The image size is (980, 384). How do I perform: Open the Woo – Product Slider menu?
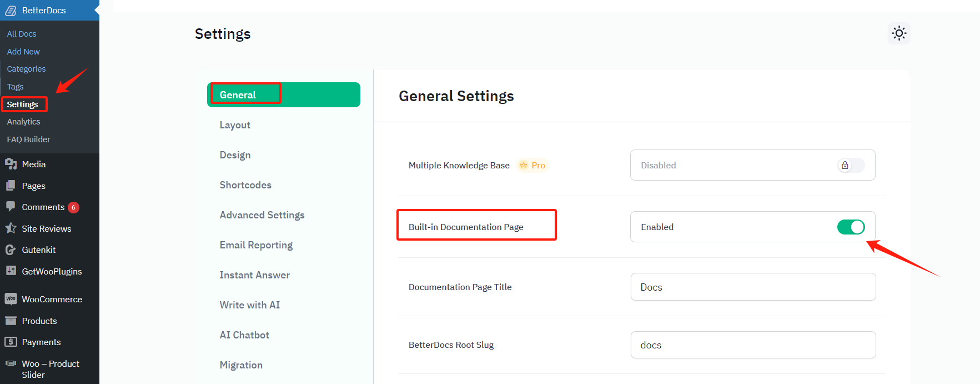pos(49,368)
